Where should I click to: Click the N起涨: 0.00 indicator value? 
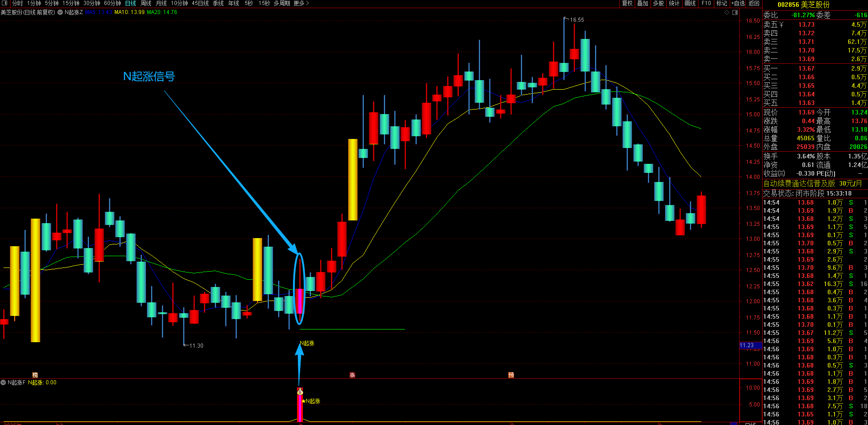tap(42, 382)
